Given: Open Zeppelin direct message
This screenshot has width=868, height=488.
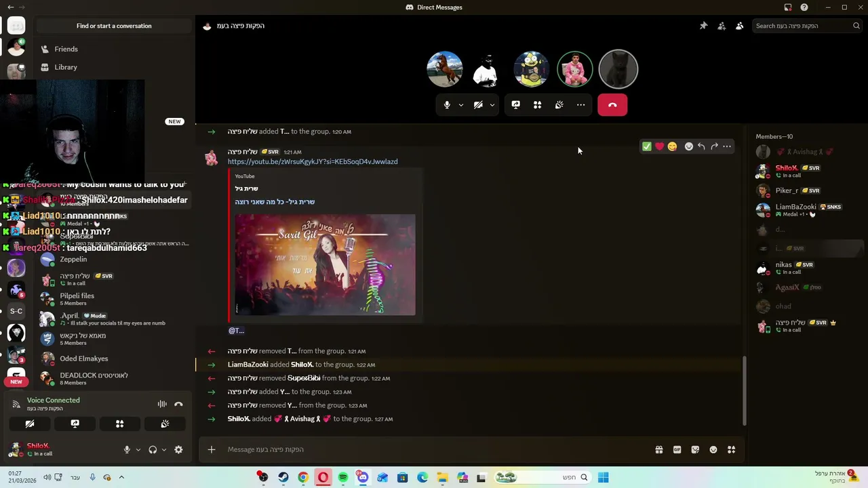Looking at the screenshot, I should point(114,259).
